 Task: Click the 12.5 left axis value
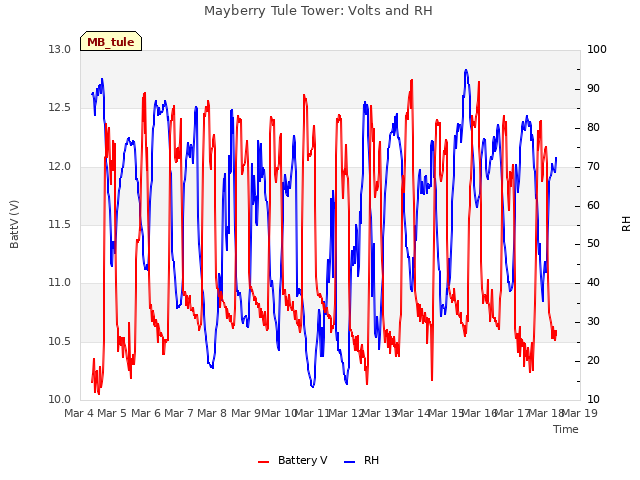point(60,108)
